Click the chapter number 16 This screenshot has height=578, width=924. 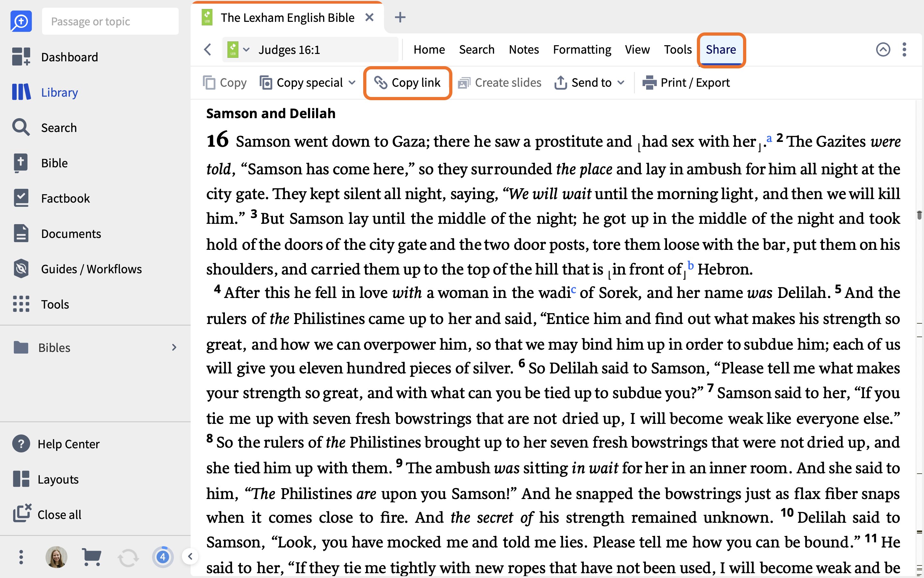pyautogui.click(x=218, y=140)
